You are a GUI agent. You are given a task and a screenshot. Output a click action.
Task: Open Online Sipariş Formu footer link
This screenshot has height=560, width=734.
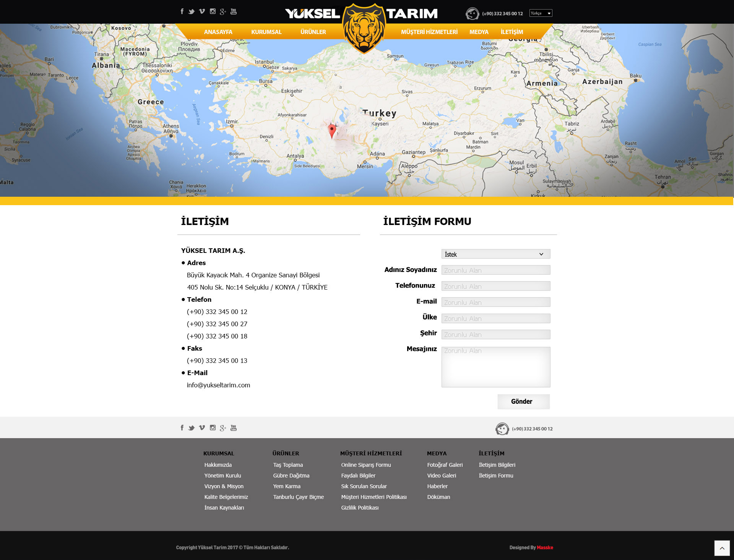tap(366, 465)
